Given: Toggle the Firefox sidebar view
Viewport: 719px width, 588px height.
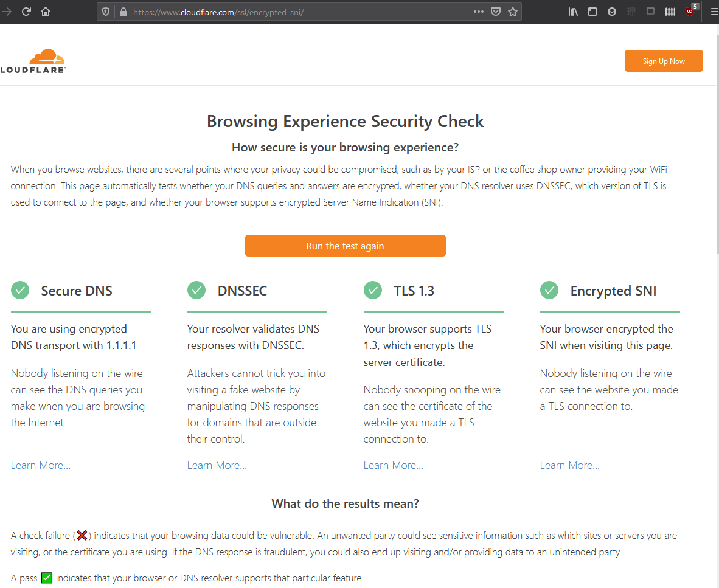Looking at the screenshot, I should (x=592, y=12).
